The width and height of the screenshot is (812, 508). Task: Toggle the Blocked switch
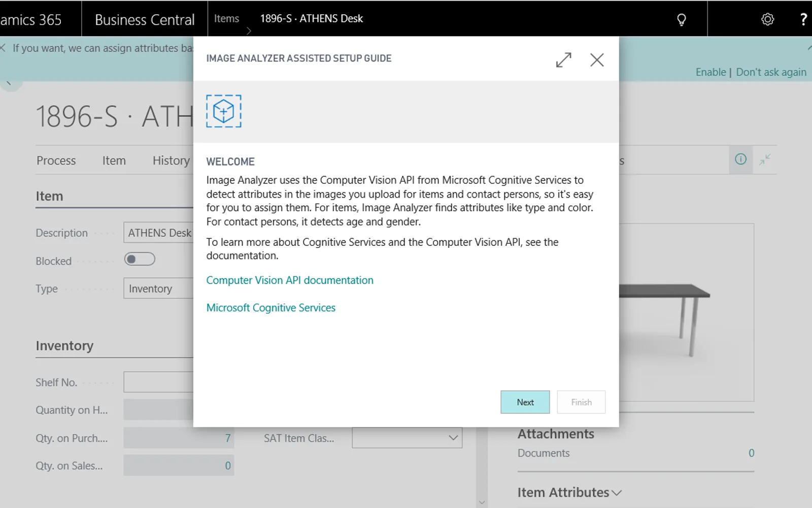tap(140, 259)
